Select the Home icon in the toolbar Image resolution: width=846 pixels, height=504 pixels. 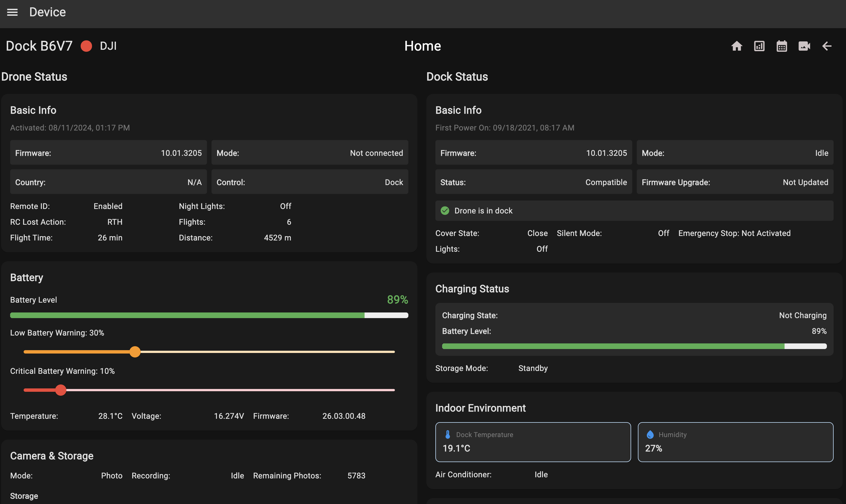736,46
